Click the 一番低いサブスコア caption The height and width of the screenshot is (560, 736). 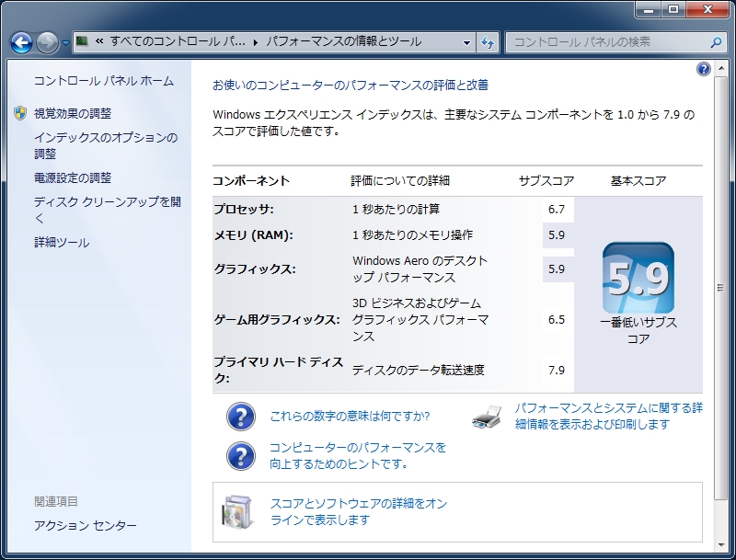[638, 331]
